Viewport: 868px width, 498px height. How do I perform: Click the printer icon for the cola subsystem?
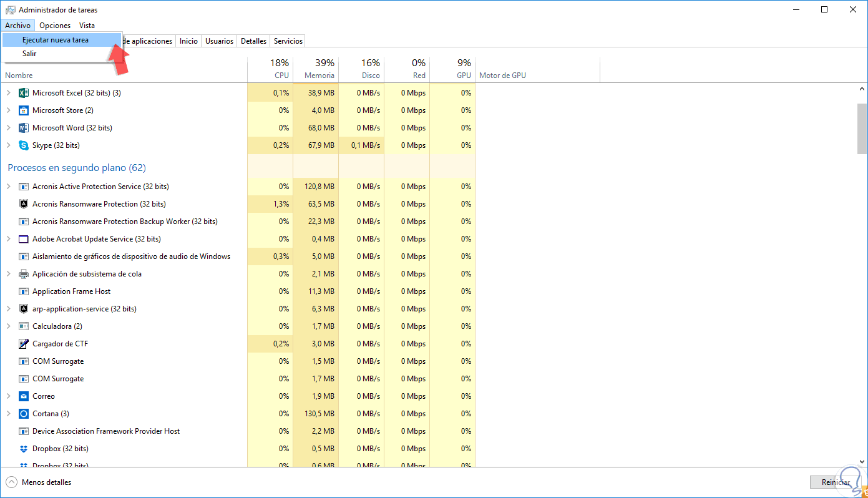point(24,274)
